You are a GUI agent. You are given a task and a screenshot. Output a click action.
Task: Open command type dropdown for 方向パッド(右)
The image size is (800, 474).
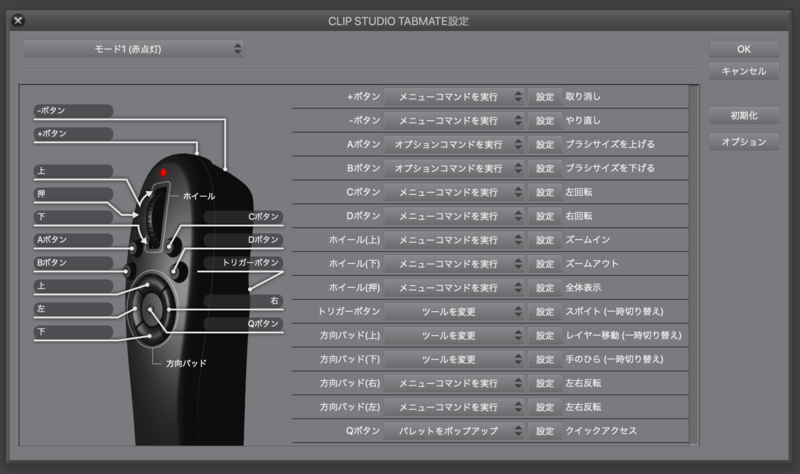(454, 383)
